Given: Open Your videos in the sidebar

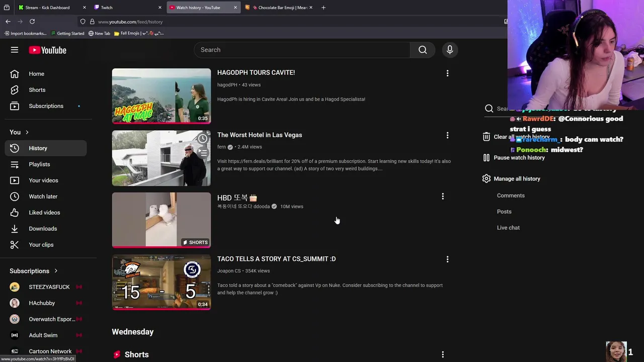Looking at the screenshot, I should (46, 180).
